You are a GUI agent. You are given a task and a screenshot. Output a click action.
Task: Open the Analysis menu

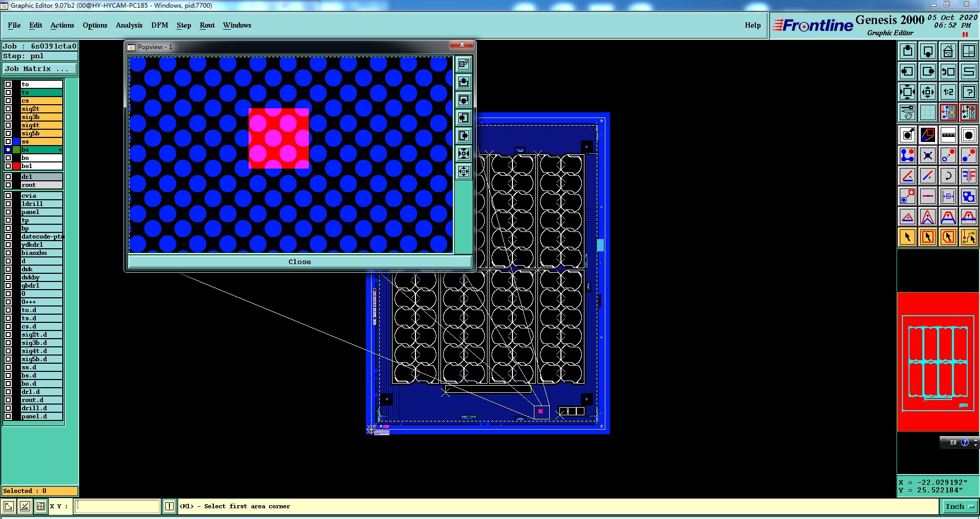tap(129, 25)
